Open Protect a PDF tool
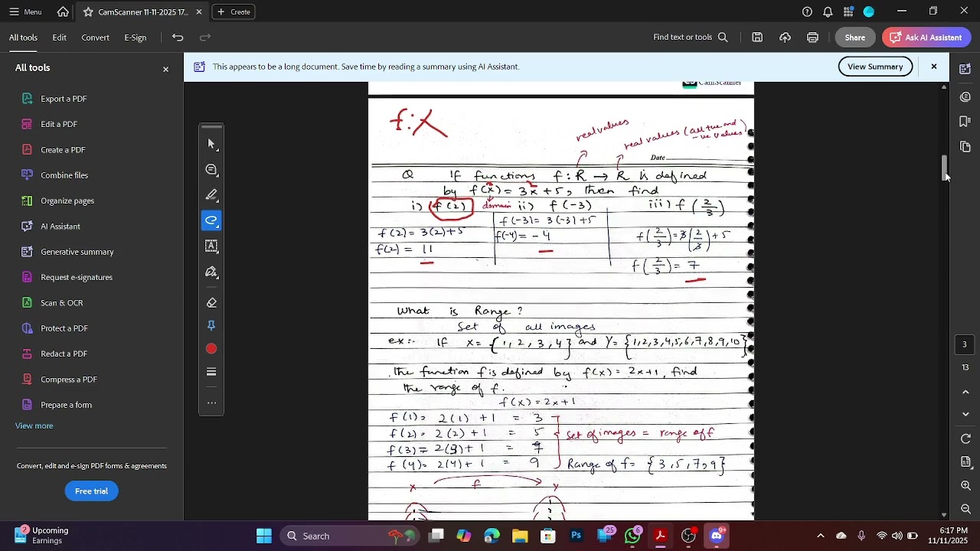The image size is (980, 551). point(64,328)
